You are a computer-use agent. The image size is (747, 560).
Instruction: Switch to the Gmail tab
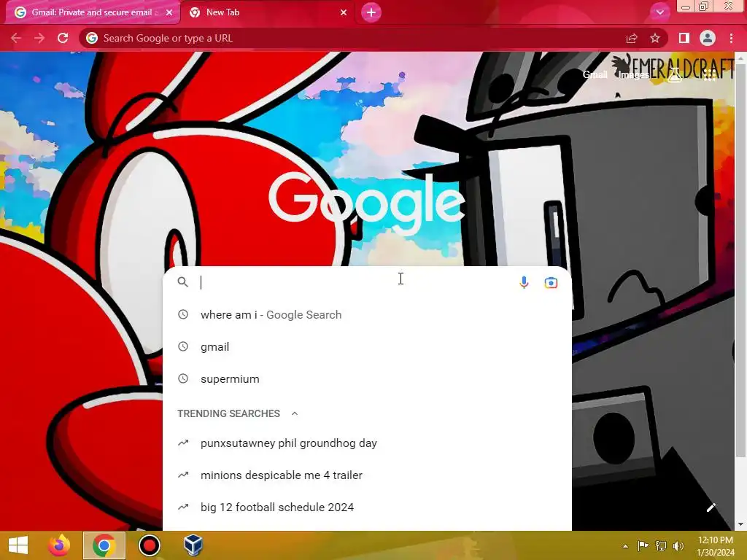point(93,12)
